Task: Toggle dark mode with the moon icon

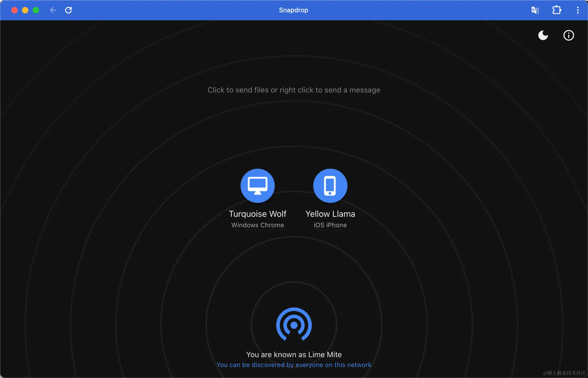Action: pos(543,35)
